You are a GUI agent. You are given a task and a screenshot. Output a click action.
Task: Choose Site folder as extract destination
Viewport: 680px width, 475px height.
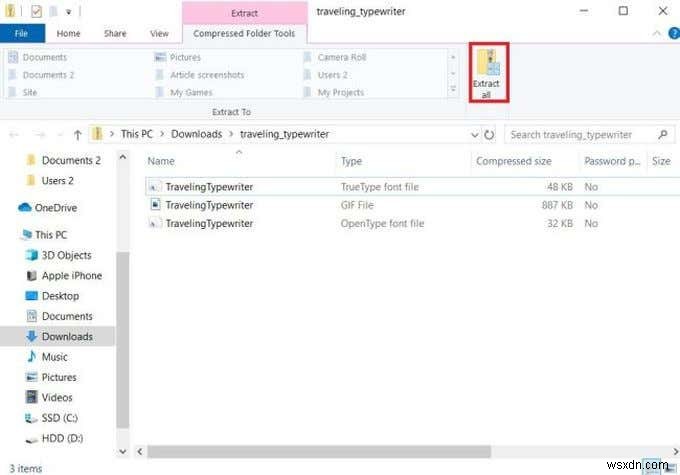pyautogui.click(x=23, y=92)
